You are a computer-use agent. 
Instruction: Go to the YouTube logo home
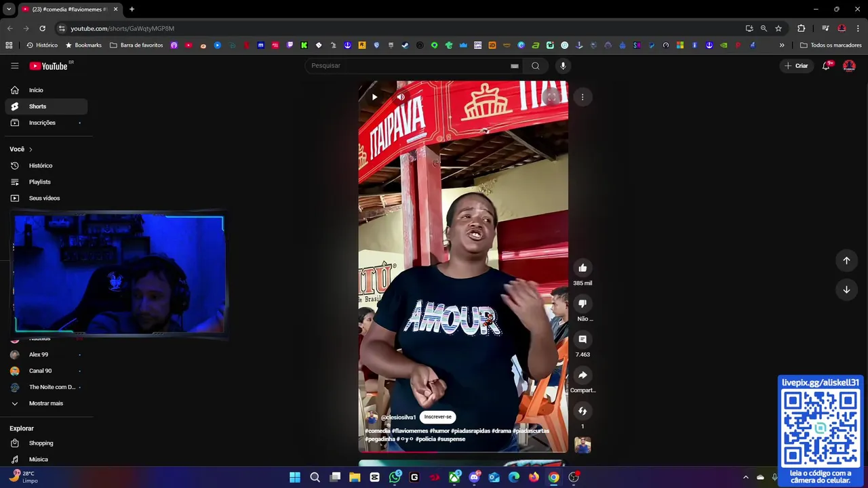point(49,66)
